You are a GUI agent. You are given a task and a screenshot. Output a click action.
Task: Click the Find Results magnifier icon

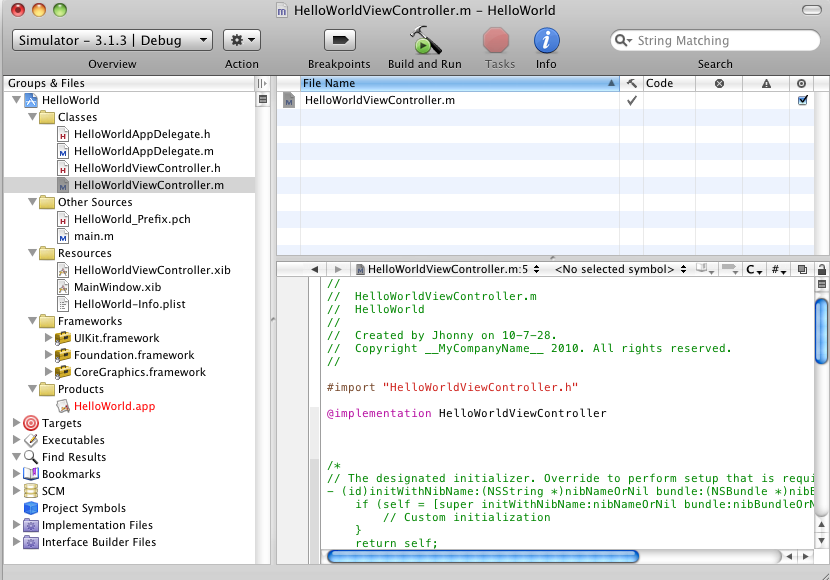(31, 457)
